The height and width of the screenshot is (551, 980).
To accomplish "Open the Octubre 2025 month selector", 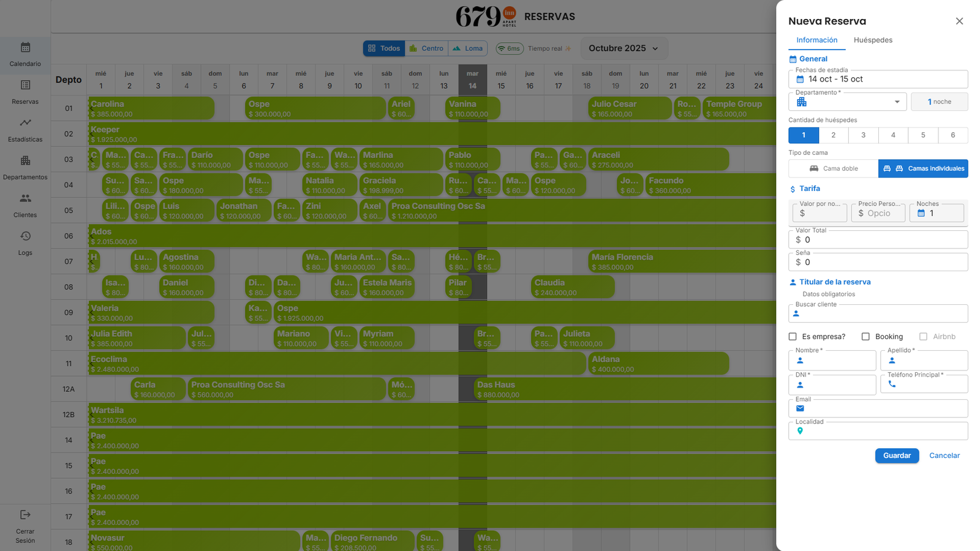I will tap(623, 48).
